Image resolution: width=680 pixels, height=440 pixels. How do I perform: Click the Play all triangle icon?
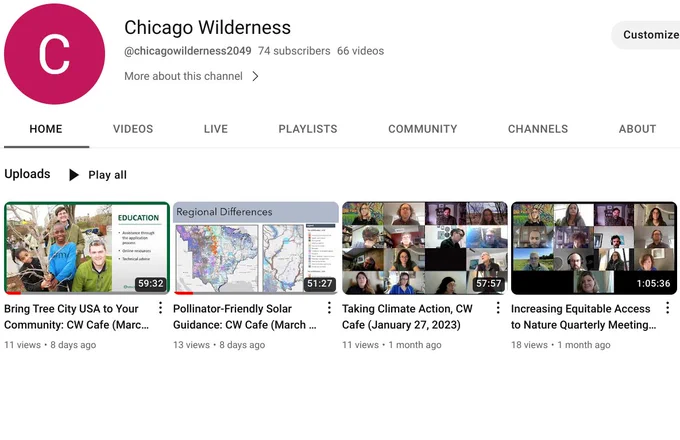(74, 175)
